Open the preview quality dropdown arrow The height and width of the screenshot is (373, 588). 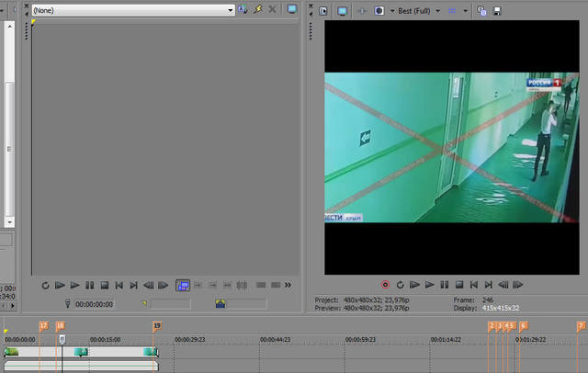coord(437,11)
